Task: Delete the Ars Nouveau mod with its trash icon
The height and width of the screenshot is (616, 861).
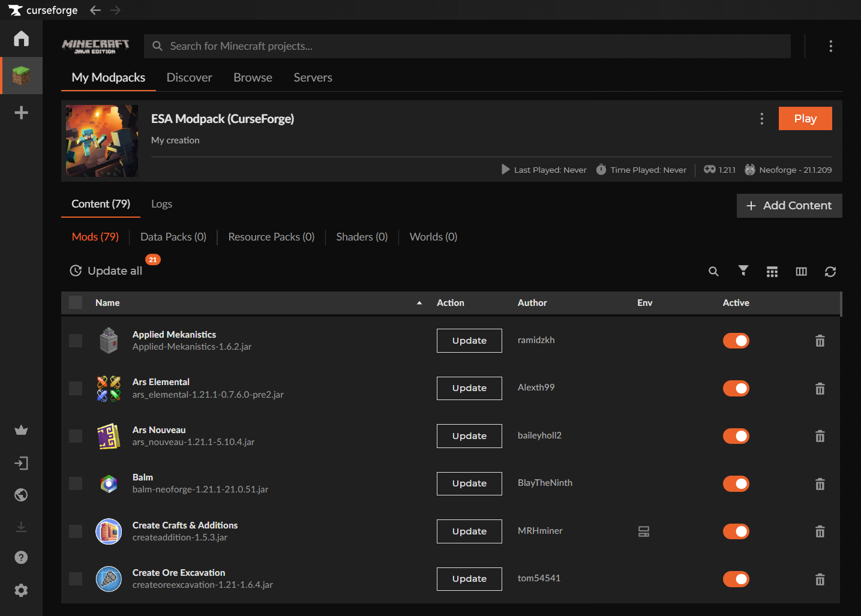Action: coord(820,436)
